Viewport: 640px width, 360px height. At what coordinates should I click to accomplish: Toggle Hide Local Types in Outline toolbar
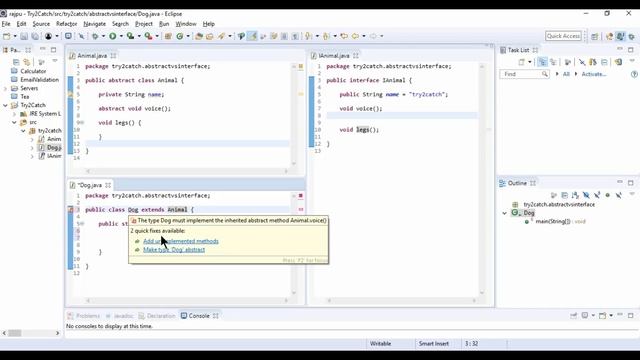(618, 196)
